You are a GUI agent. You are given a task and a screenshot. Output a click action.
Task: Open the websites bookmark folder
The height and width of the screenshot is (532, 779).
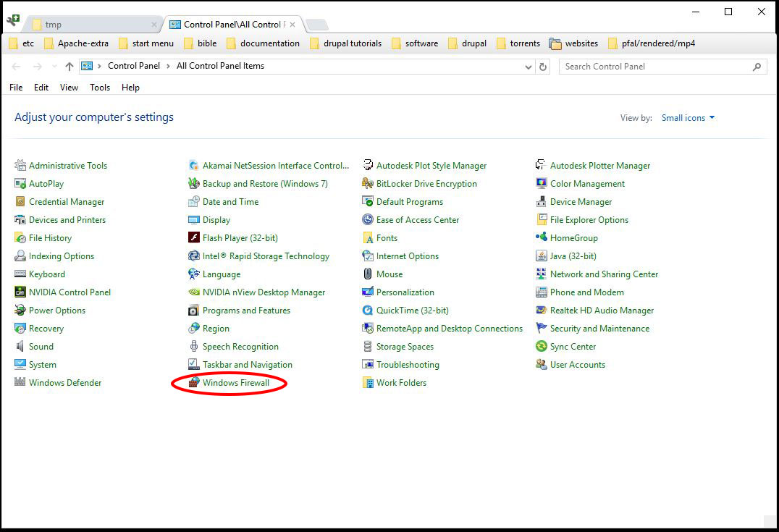point(574,43)
